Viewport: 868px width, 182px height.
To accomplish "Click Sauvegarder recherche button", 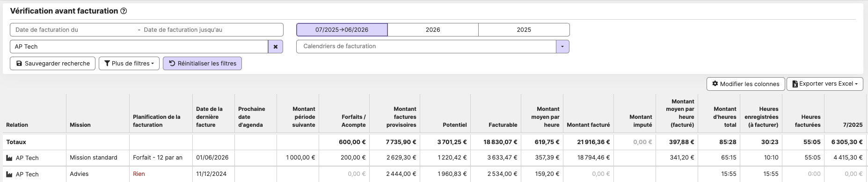I will coord(53,64).
